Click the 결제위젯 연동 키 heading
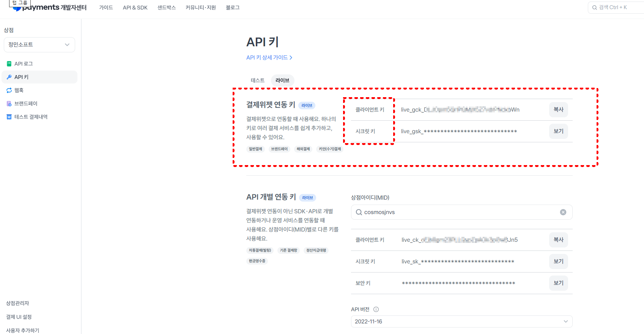Screen dimensions: 644x334 (x=271, y=105)
